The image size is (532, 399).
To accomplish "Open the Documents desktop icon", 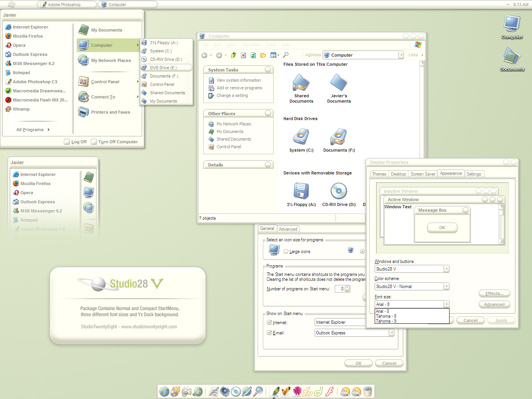I will pyautogui.click(x=512, y=56).
